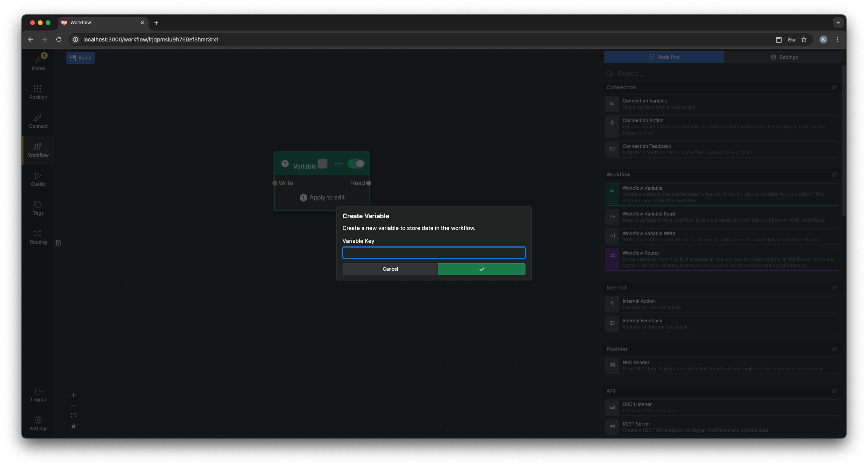Click the node pool Search field

click(x=721, y=74)
